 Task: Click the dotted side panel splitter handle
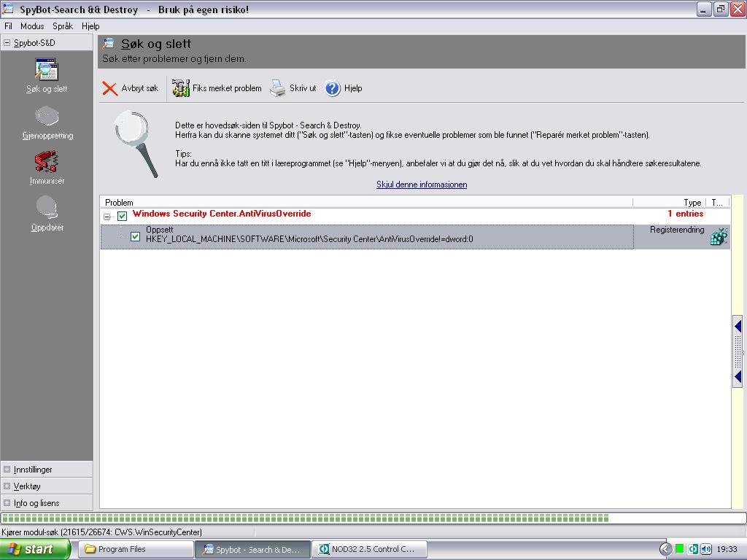tap(738, 351)
